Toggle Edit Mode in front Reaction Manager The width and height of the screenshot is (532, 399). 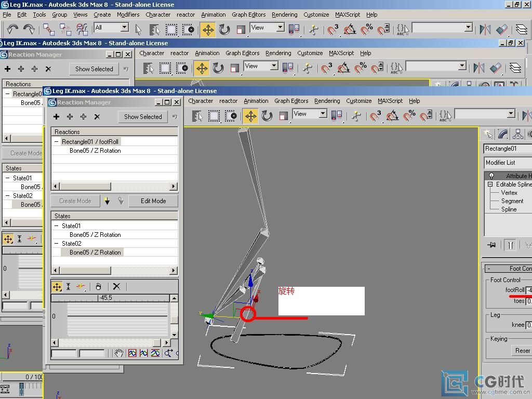click(153, 201)
